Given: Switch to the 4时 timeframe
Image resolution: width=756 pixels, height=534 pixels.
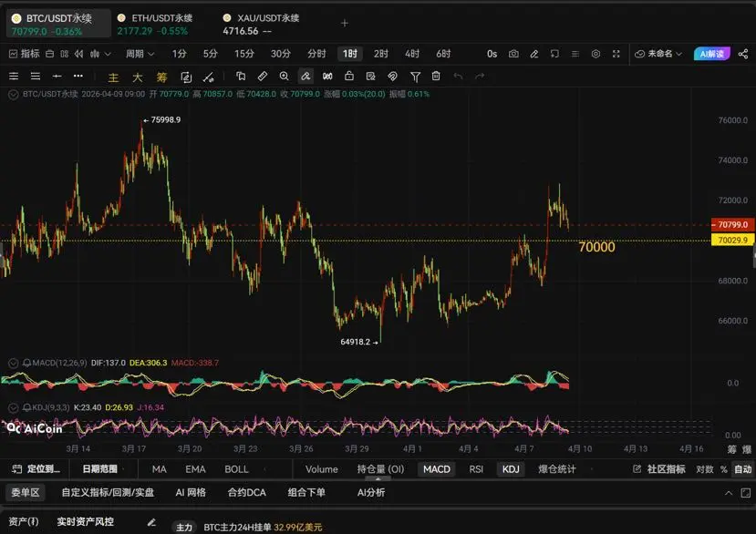Looking at the screenshot, I should coord(412,54).
